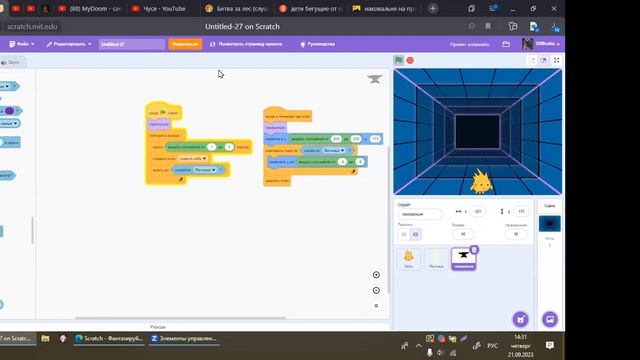Zoom in the script workspace
The height and width of the screenshot is (360, 640).
pos(376,275)
